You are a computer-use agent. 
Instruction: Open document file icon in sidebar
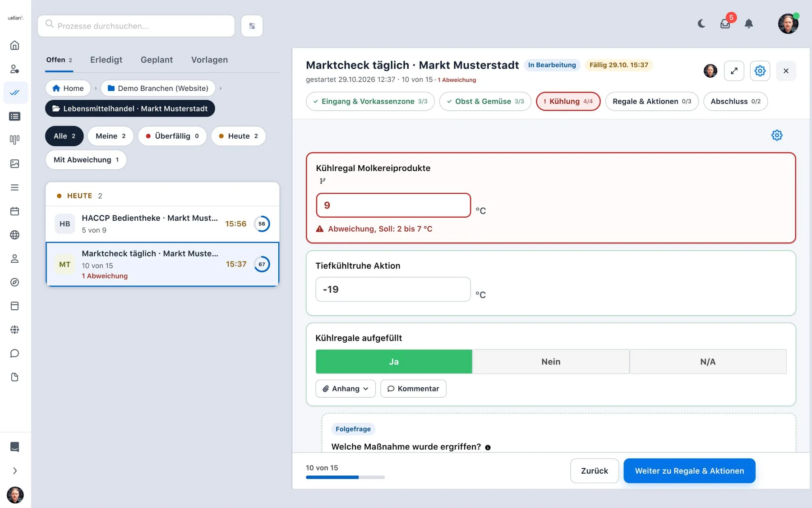15,377
